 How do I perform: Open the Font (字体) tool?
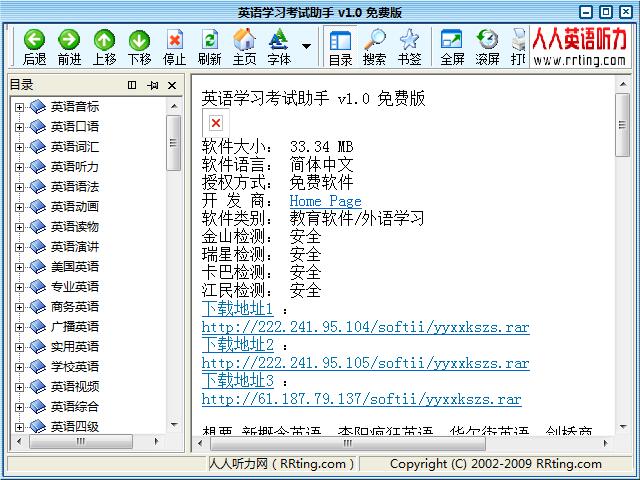point(279,40)
